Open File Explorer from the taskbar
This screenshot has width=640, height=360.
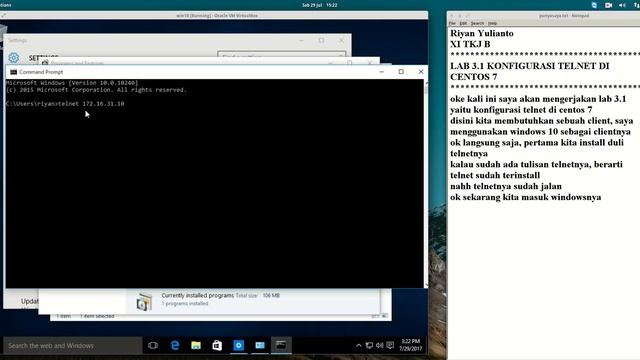pos(196,345)
